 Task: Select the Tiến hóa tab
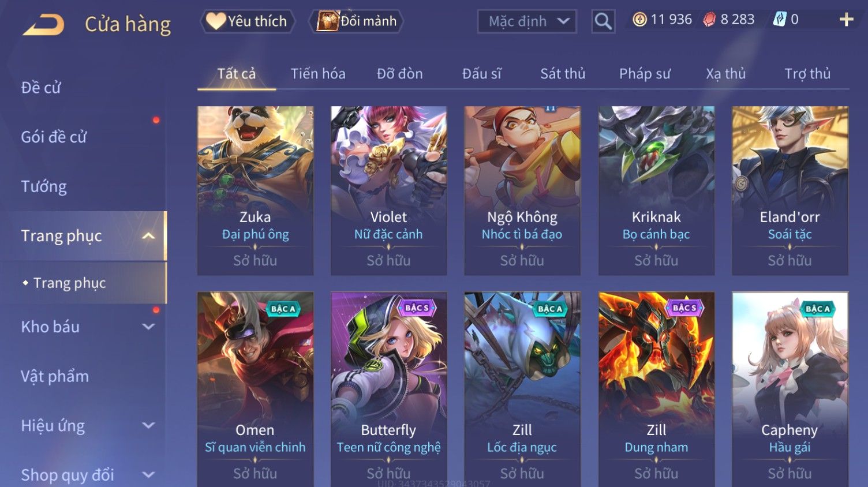318,74
